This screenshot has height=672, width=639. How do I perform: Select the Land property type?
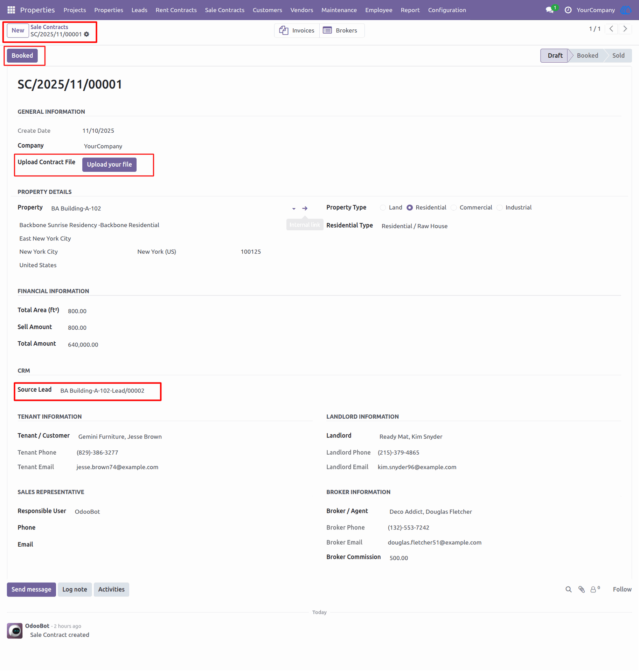(x=383, y=208)
